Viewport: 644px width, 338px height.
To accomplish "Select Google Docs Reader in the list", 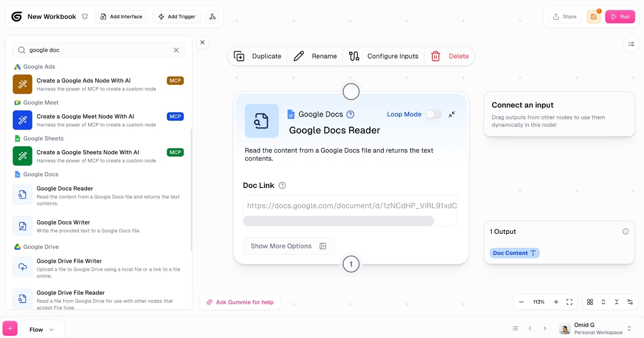I will [99, 195].
